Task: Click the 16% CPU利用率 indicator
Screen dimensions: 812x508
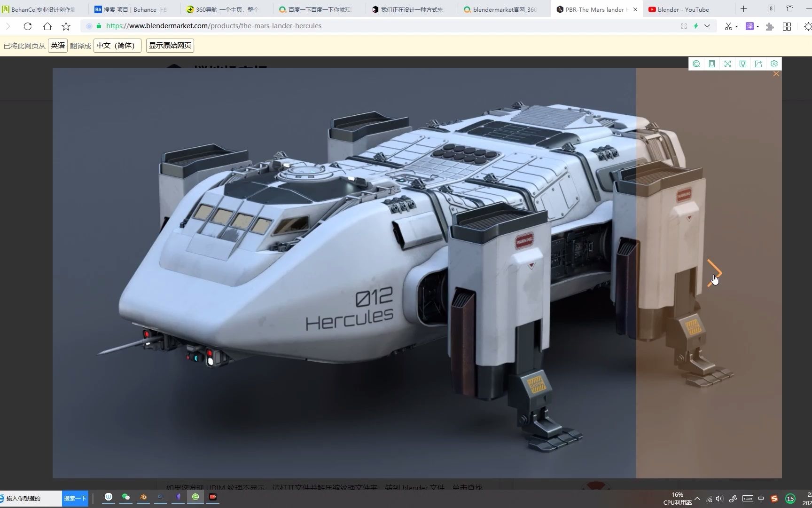Action: (x=678, y=499)
